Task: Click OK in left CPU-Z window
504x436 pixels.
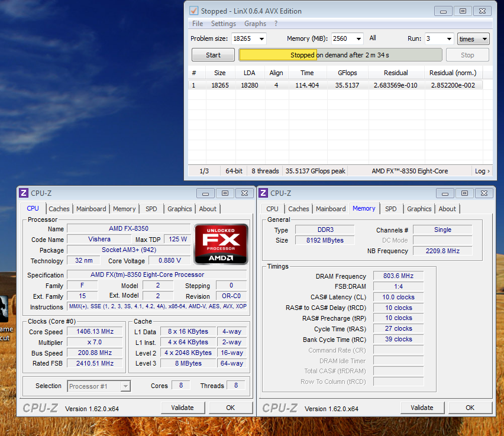Action: click(231, 408)
